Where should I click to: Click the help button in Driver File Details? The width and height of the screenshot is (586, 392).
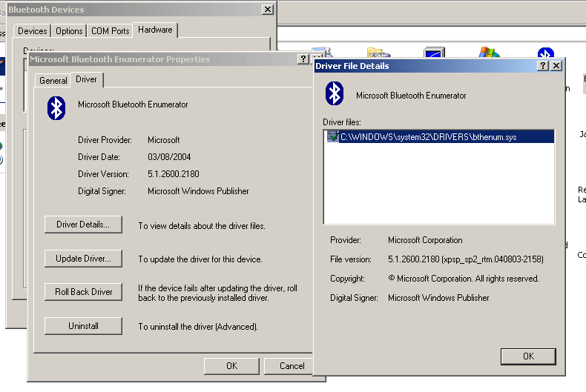[543, 66]
